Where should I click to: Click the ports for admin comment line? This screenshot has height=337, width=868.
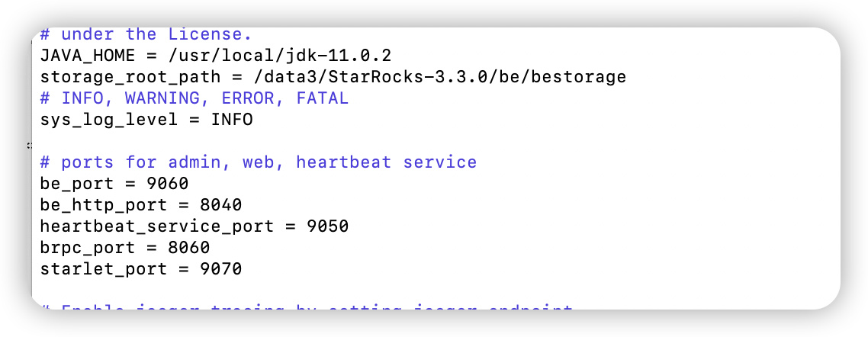(258, 162)
